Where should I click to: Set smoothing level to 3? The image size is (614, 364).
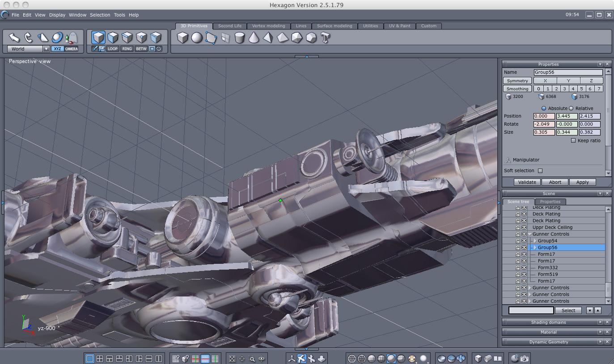(x=564, y=89)
